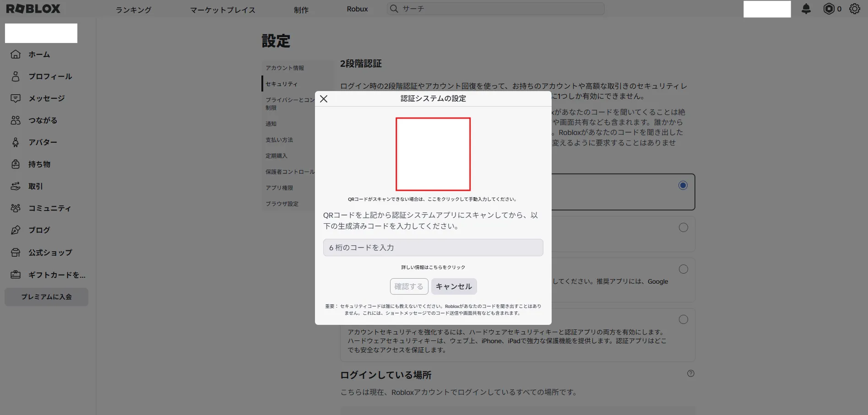Select the second 2-step verification radio option
The height and width of the screenshot is (415, 868).
point(684,227)
